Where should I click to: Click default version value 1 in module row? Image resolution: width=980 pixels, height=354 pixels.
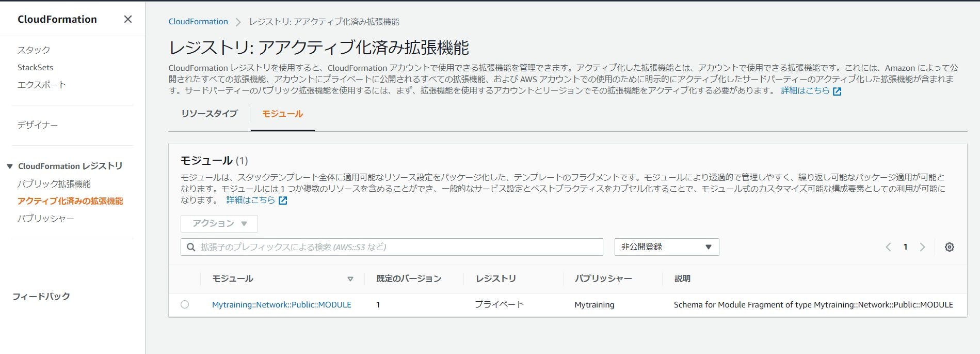[378, 305]
